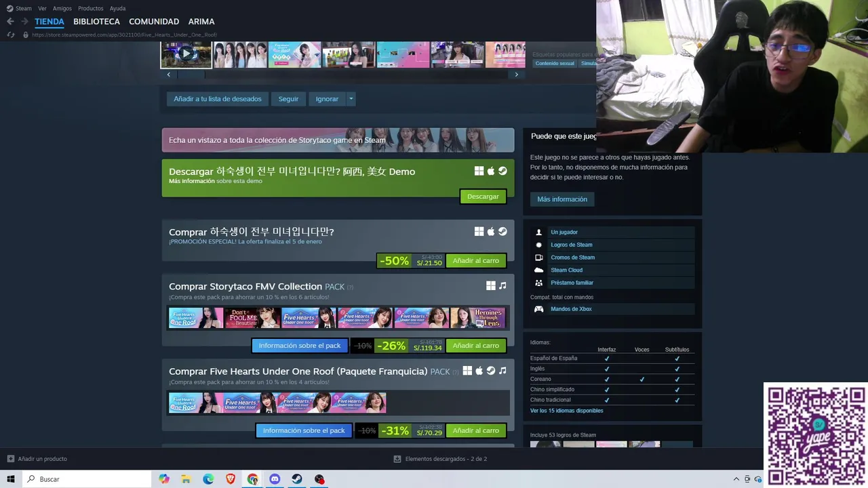
Task: Click the Apple icon in the 하숙생이 purchase row
Action: [491, 231]
